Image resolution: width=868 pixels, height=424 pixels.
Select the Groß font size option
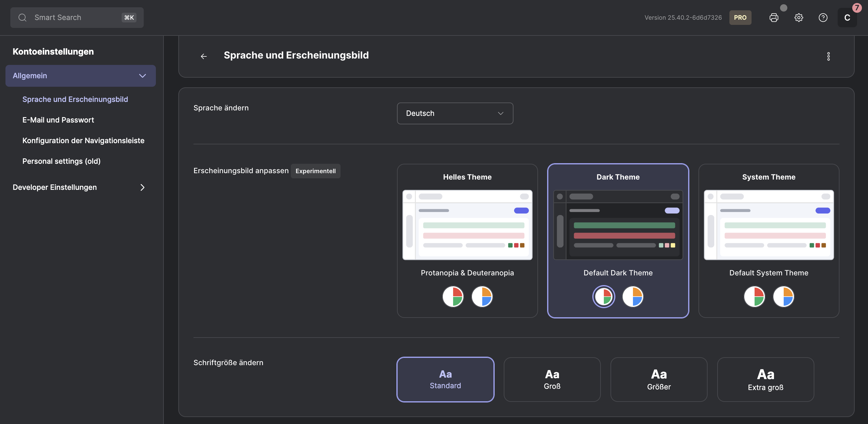click(552, 379)
